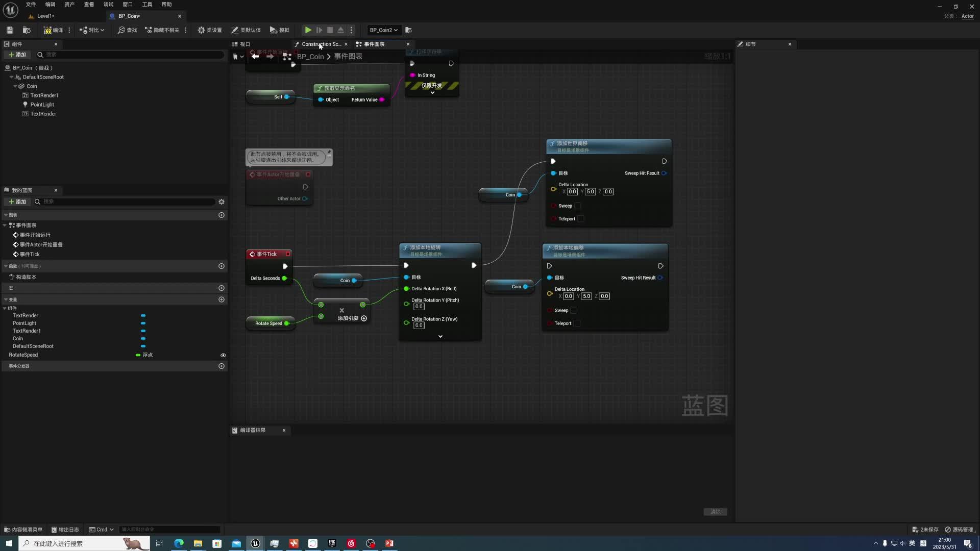Viewport: 980px width, 551px height.
Task: Enable Teleport checkbox on 添加本地偏移 node
Action: point(577,323)
